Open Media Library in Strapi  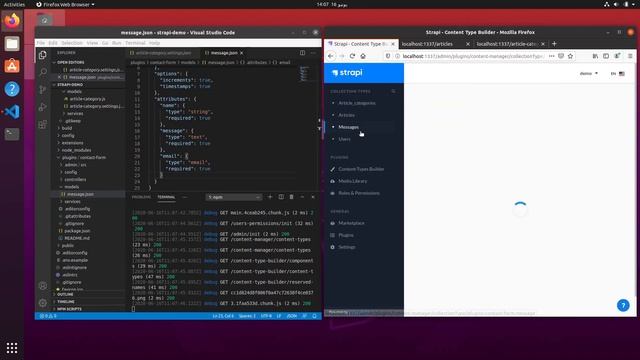[352, 181]
